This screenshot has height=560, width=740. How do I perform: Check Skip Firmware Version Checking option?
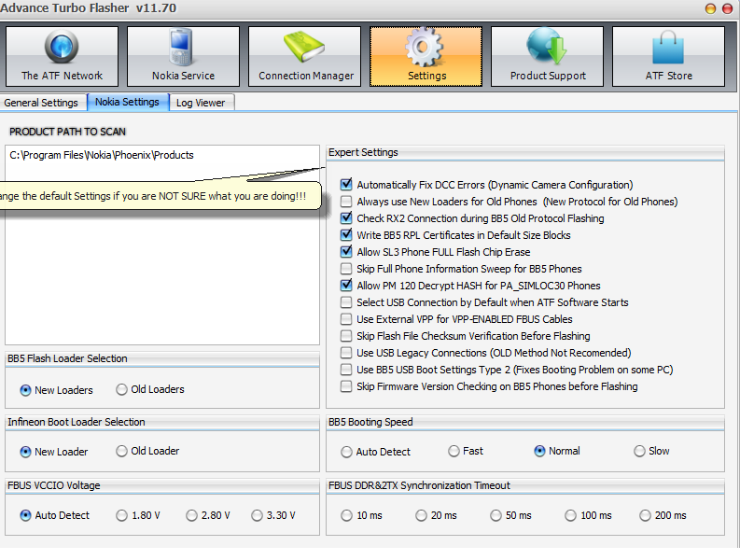point(346,386)
